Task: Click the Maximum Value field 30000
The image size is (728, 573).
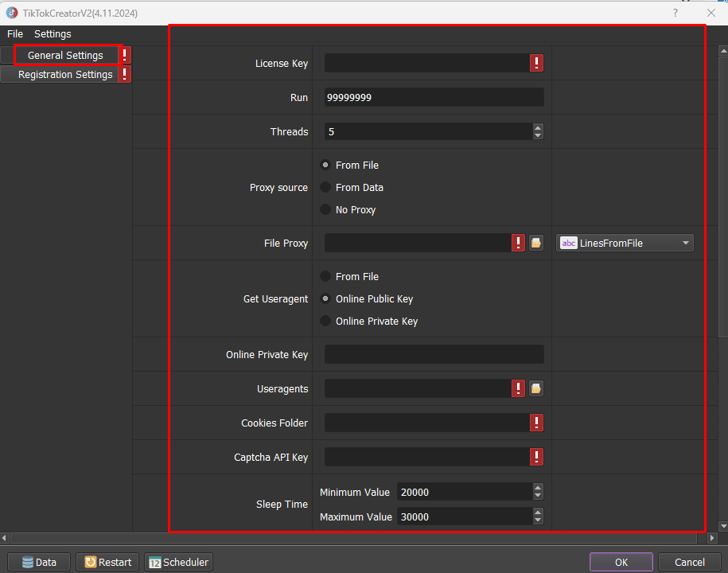Action: point(465,516)
